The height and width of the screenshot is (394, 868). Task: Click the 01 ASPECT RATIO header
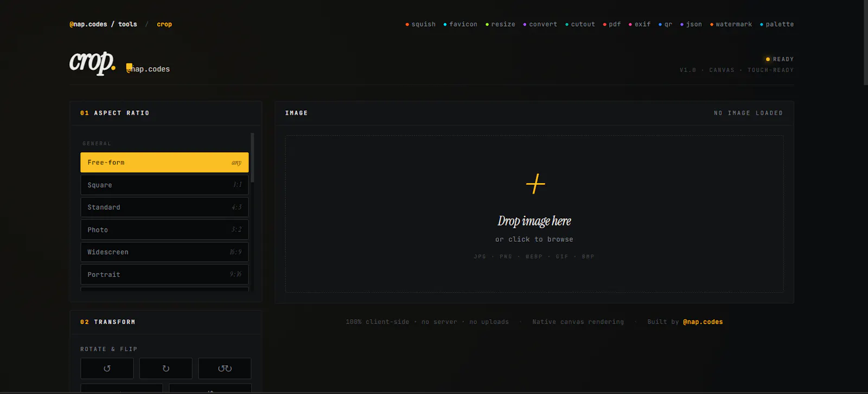tap(114, 113)
